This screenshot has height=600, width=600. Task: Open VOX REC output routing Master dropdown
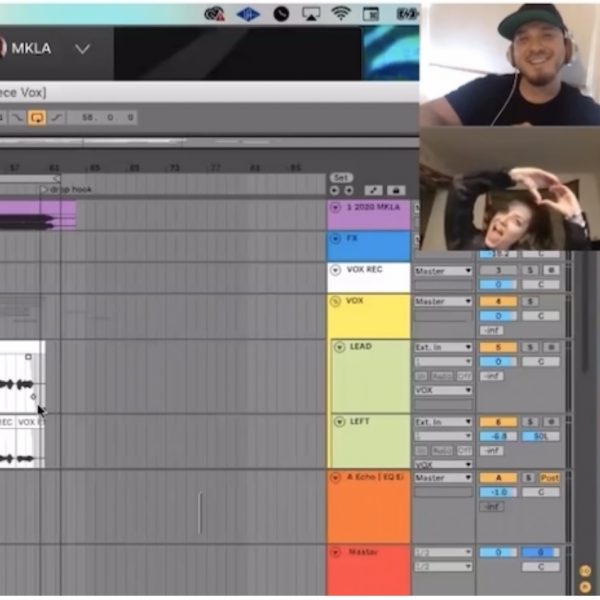click(443, 271)
